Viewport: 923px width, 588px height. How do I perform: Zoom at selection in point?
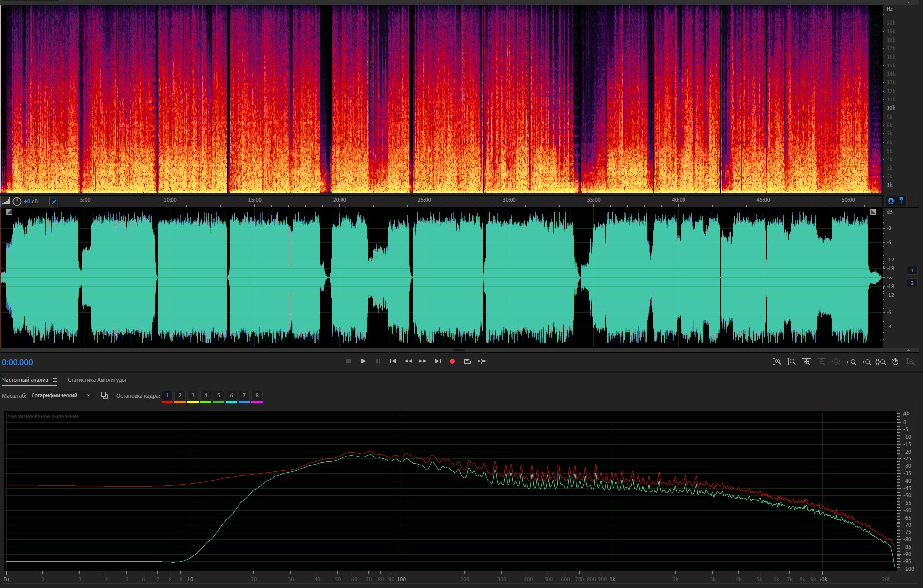[851, 362]
